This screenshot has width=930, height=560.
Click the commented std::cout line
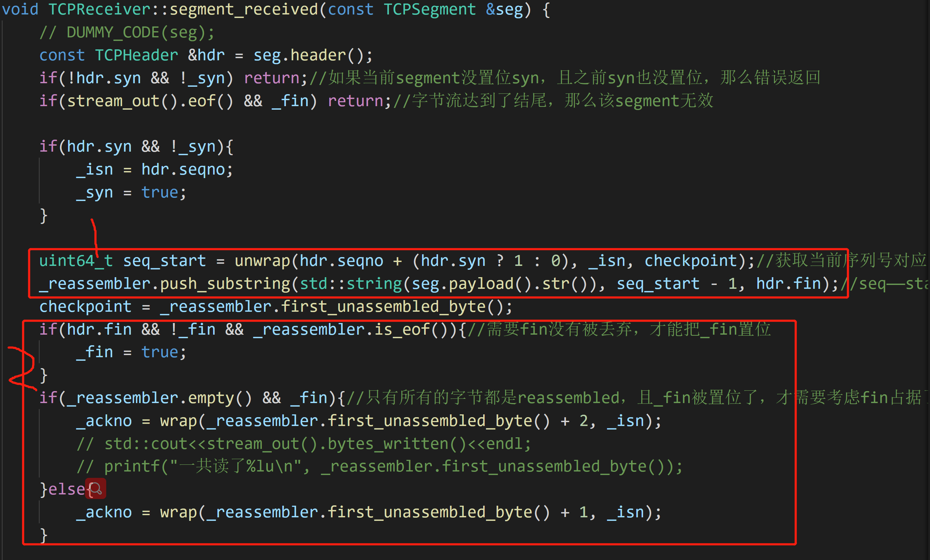(x=304, y=444)
